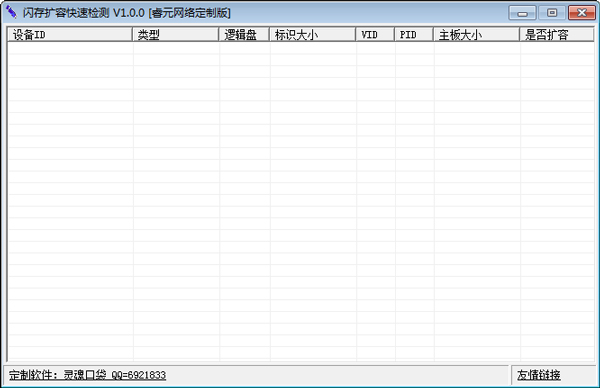Minimize the 闪存扩容快速检测 window
This screenshot has width=600, height=388.
(522, 13)
